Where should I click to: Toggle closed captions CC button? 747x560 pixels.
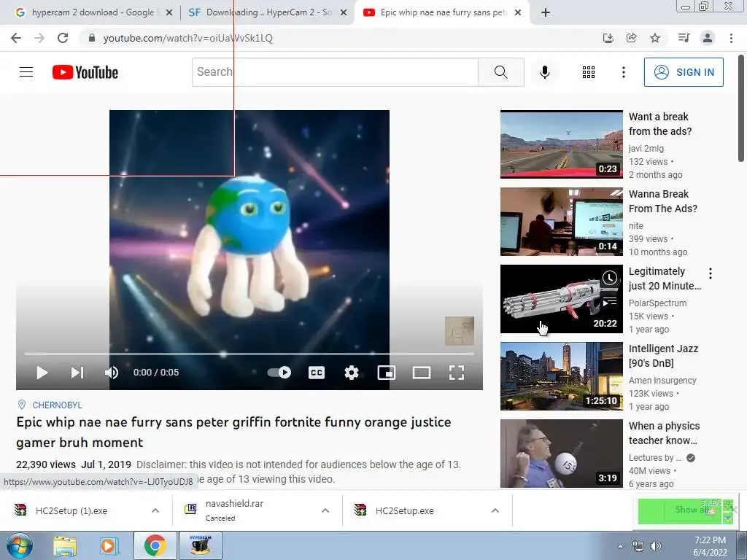coord(317,373)
